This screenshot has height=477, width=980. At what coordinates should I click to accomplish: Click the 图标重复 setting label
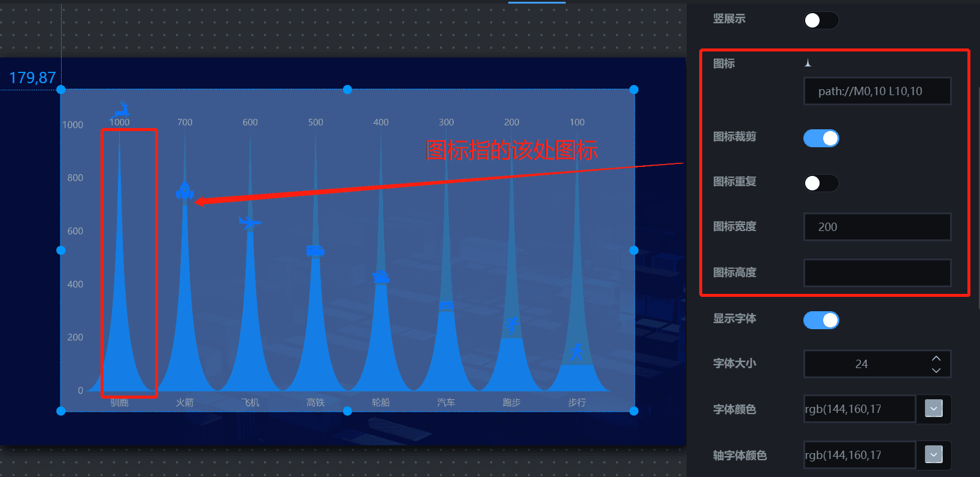pos(735,182)
